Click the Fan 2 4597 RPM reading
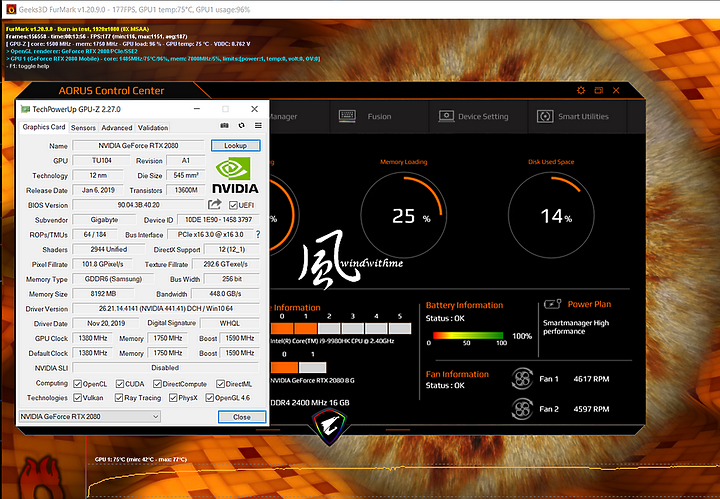 pyautogui.click(x=591, y=409)
